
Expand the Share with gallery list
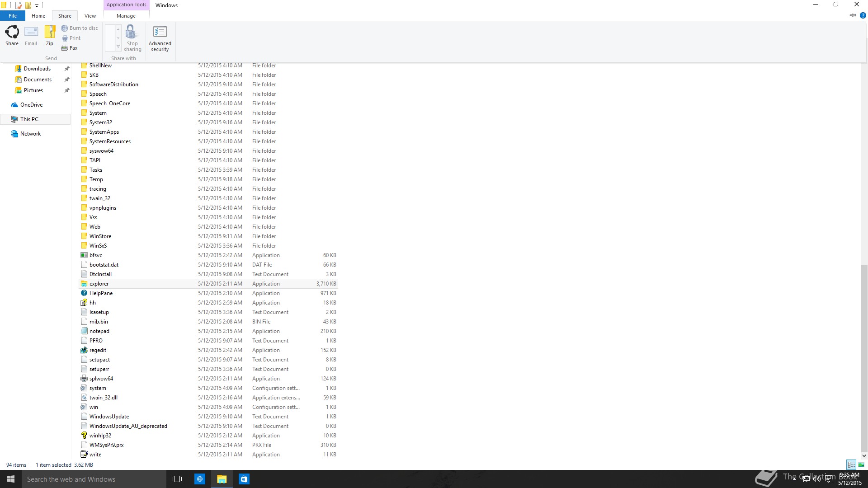[118, 47]
